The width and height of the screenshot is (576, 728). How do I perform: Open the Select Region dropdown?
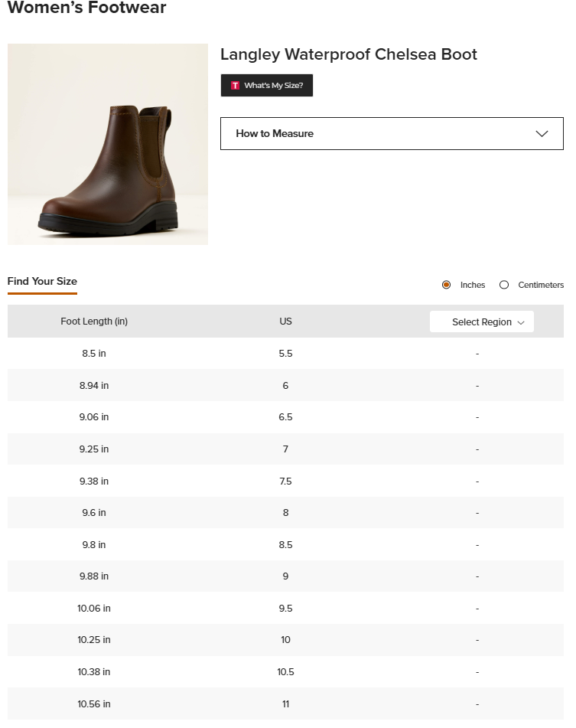pos(482,322)
